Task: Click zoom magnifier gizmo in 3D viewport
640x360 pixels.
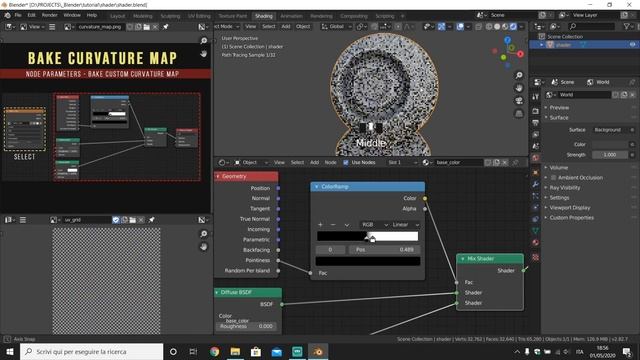Action: pyautogui.click(x=519, y=75)
